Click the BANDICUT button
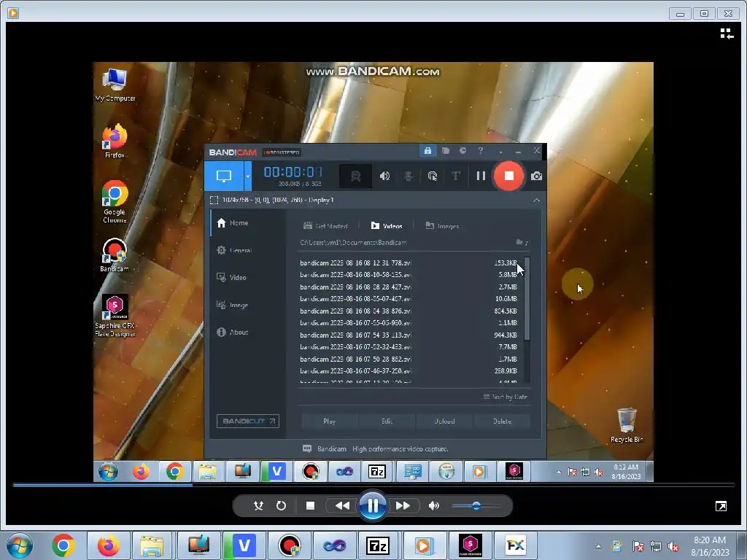 [248, 421]
